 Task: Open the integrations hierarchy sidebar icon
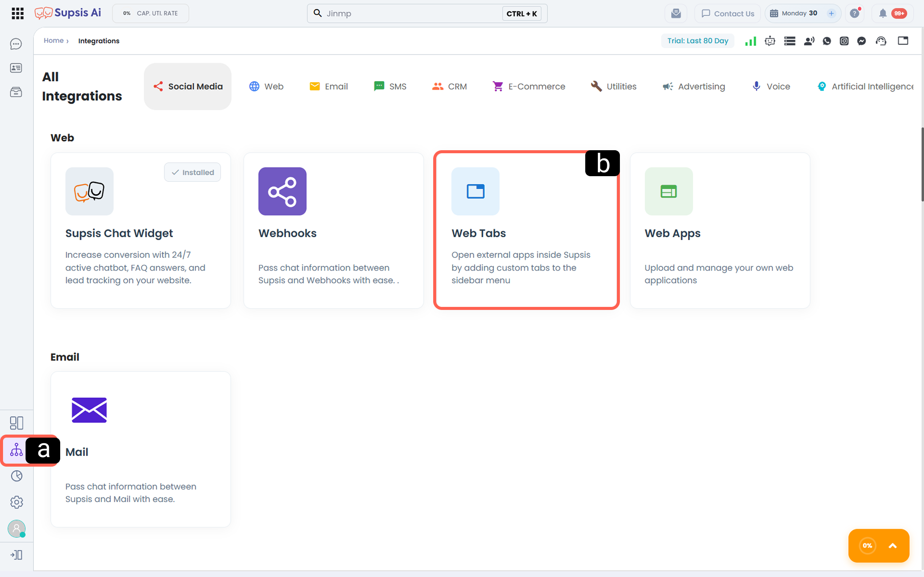(16, 450)
